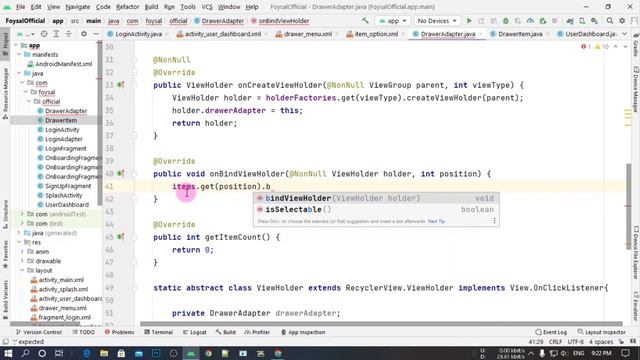Screen dimensions: 640x360
Task: Toggle the Resource Manager side tab
Action: point(5,93)
